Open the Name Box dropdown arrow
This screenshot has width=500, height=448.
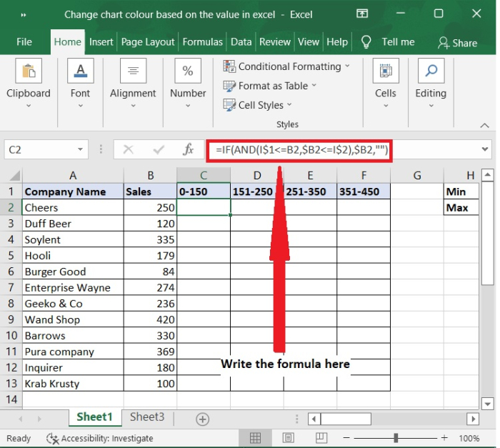click(x=81, y=150)
